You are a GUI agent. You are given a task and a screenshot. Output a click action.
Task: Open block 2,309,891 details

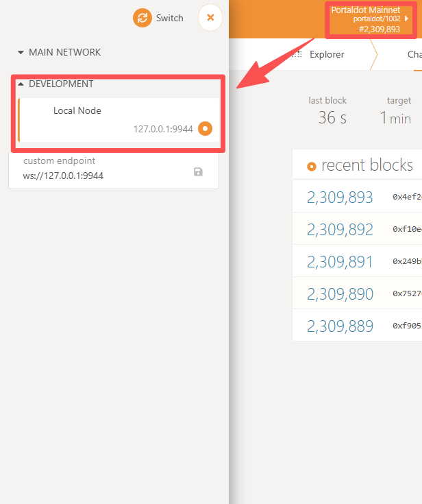click(x=340, y=261)
